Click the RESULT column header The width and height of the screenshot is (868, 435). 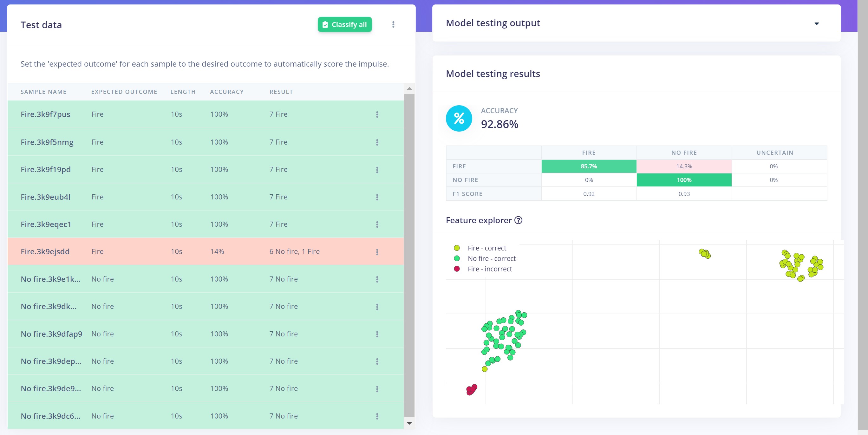click(x=281, y=92)
